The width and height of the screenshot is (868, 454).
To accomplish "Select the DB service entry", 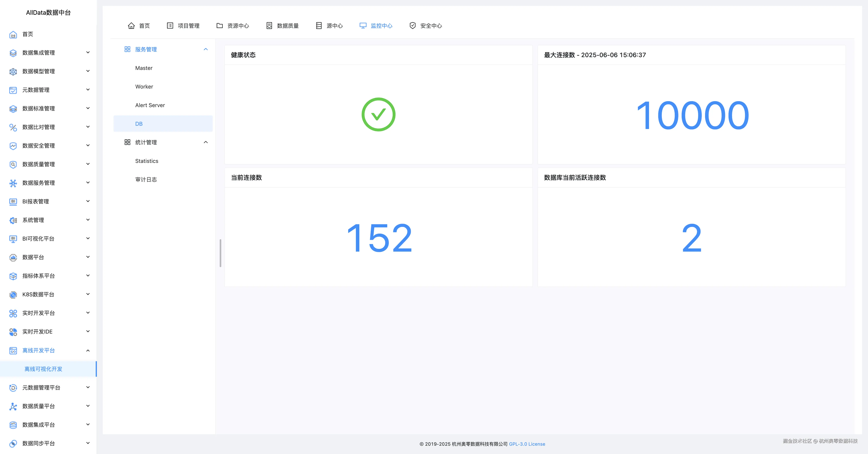I will [139, 124].
